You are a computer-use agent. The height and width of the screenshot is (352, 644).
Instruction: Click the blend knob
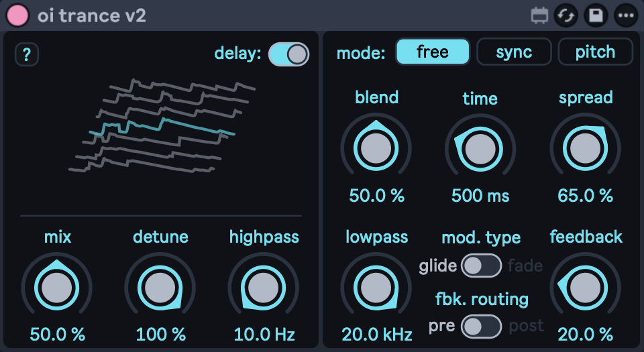coord(376,148)
